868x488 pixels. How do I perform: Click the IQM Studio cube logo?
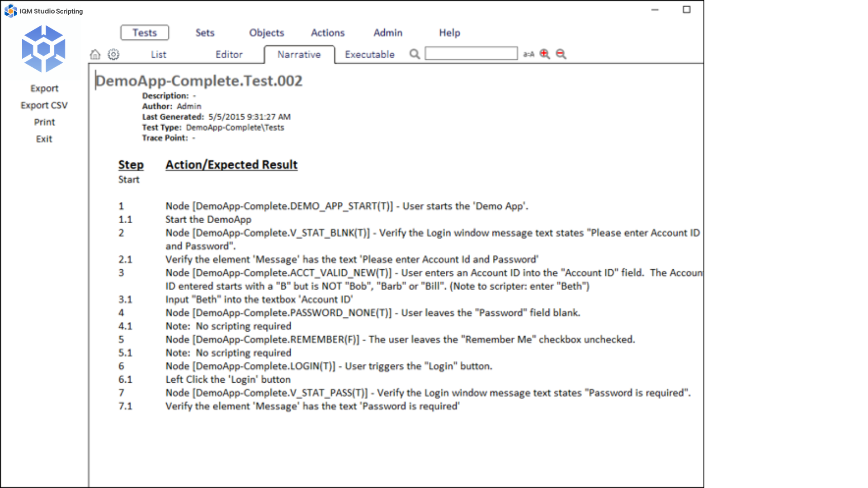[x=44, y=49]
